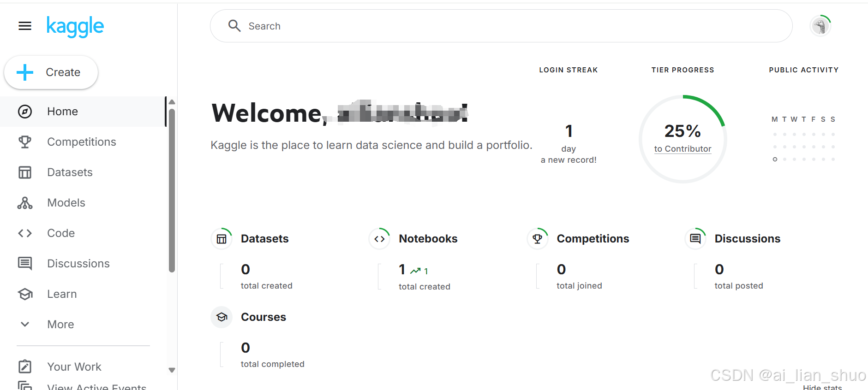Click the Create button

tap(51, 72)
